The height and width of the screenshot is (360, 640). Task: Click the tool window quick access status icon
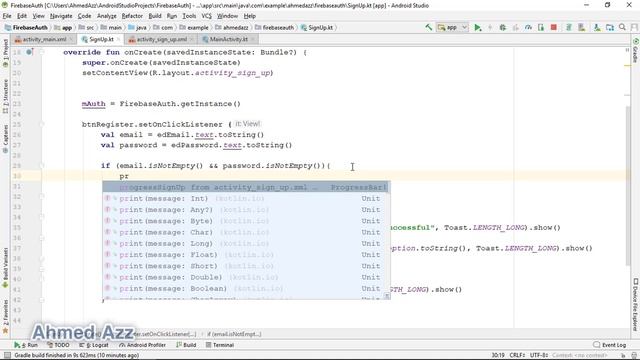[7, 356]
